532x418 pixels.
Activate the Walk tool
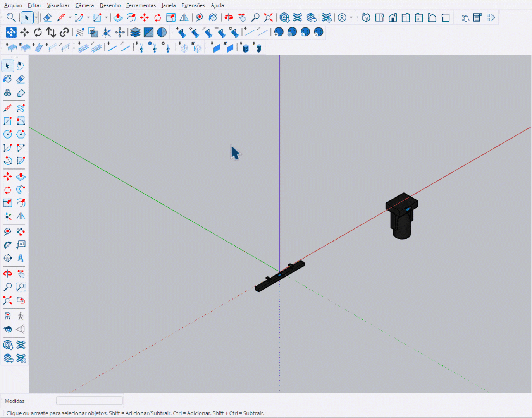21,316
